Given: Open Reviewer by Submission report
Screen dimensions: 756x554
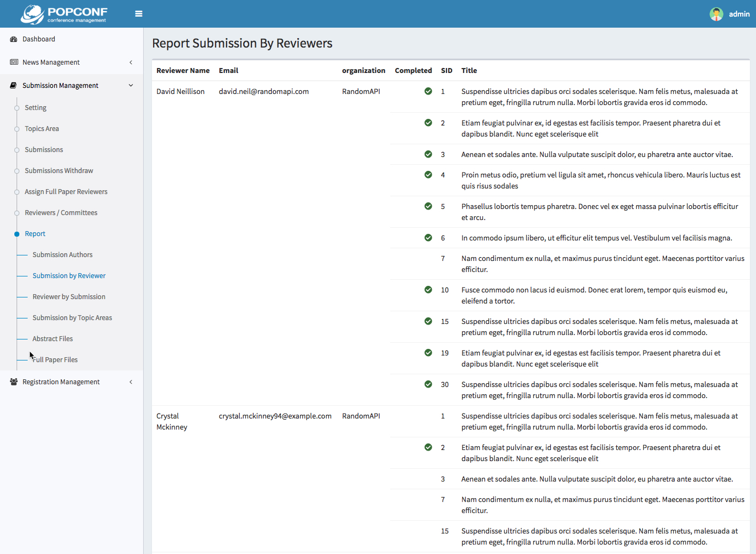Looking at the screenshot, I should tap(69, 297).
